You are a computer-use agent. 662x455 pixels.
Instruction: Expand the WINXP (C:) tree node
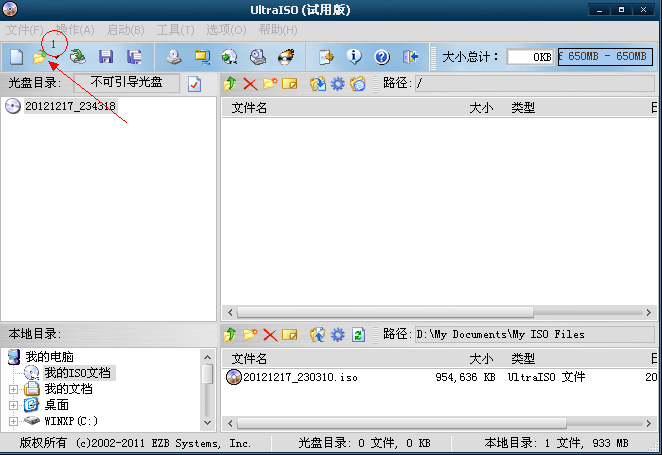tap(13, 421)
